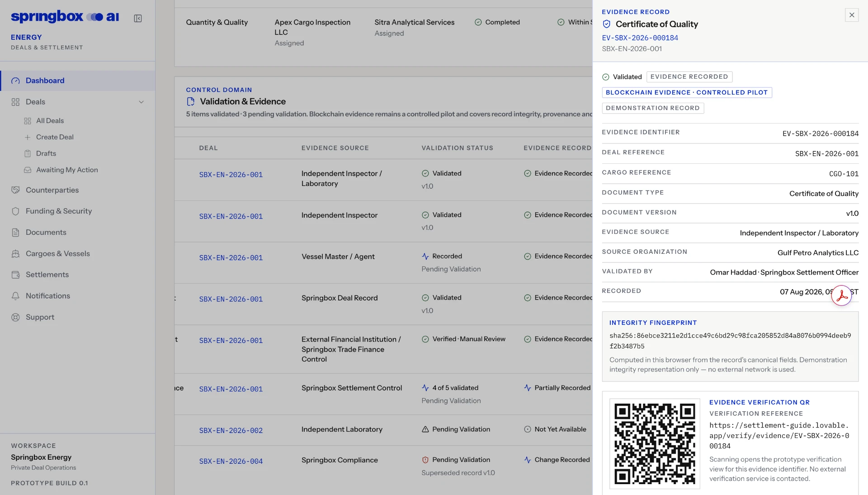This screenshot has height=495, width=868.
Task: Click the Documents file icon
Action: (15, 232)
